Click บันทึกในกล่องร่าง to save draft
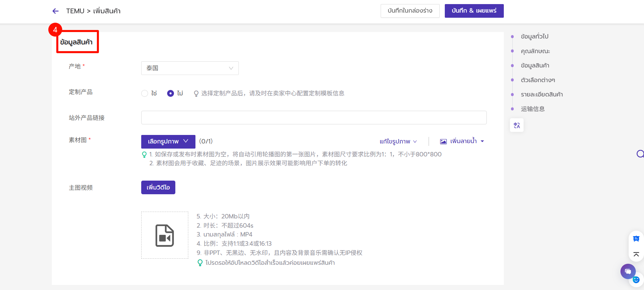This screenshot has width=644, height=290. [410, 11]
